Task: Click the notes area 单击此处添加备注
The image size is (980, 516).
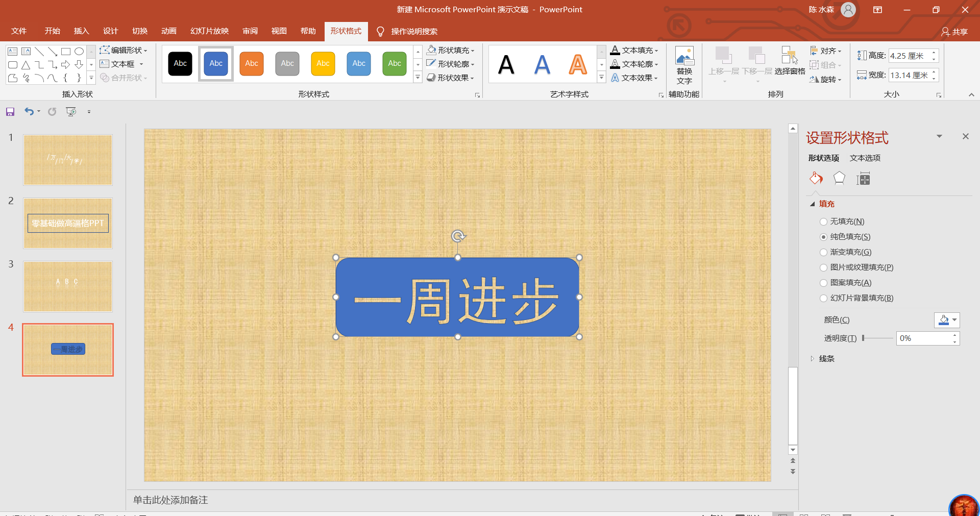Action: pyautogui.click(x=170, y=500)
